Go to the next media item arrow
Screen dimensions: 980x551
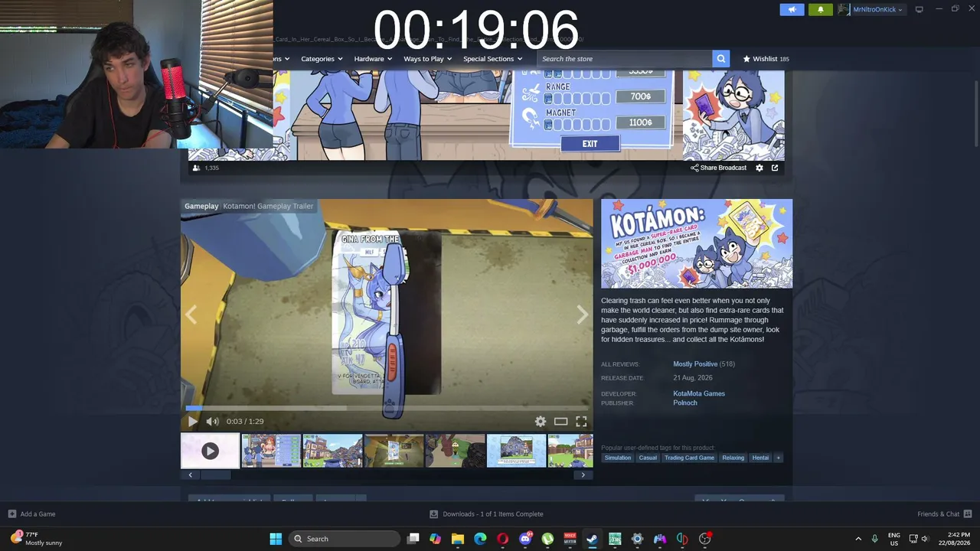click(x=583, y=315)
